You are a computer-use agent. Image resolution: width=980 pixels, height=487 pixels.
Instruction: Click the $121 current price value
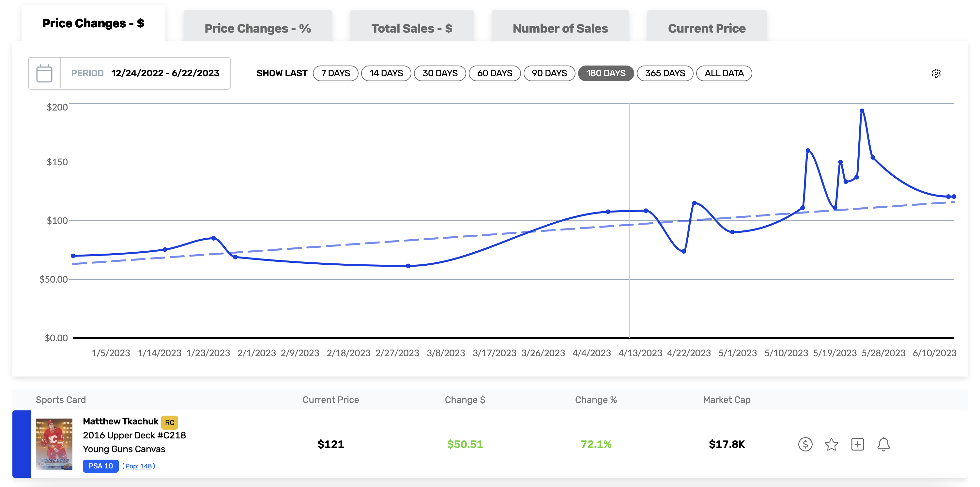pyautogui.click(x=330, y=444)
